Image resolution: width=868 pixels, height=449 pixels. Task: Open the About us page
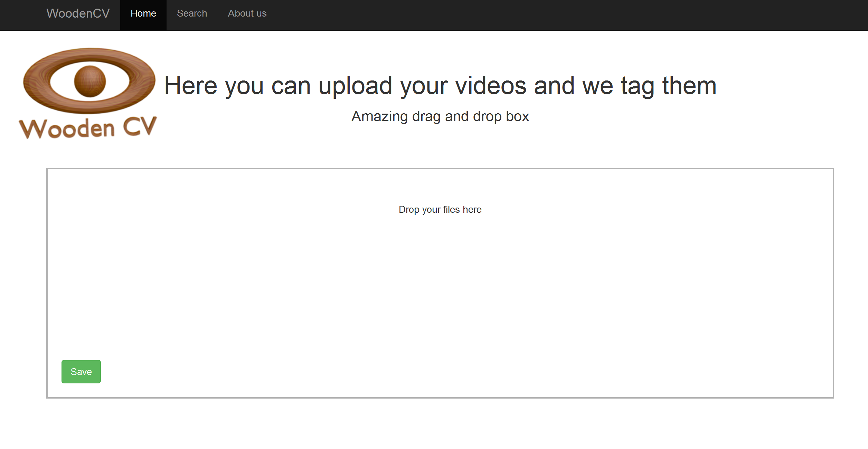tap(247, 13)
